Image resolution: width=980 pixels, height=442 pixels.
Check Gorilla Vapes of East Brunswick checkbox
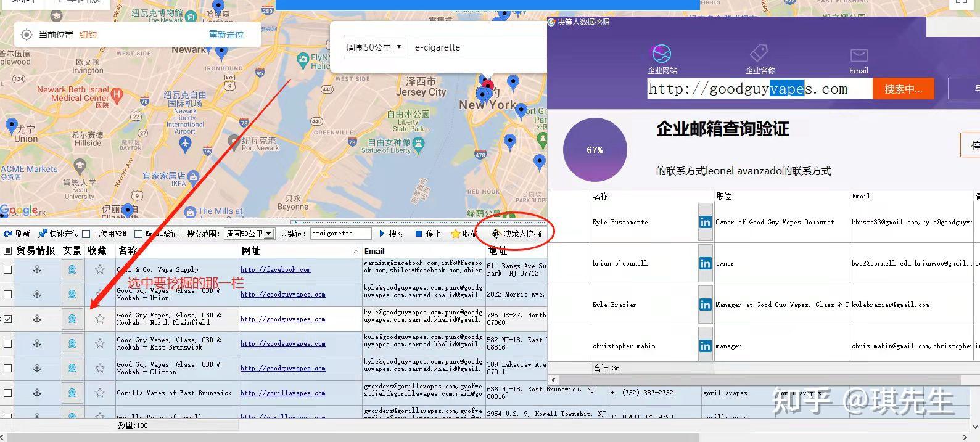point(7,393)
